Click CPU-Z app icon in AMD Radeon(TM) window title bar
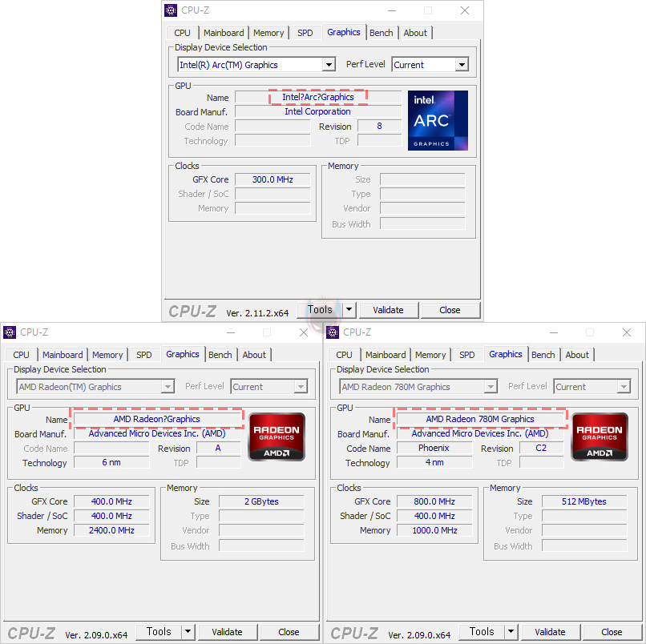This screenshot has height=644, width=646. tap(10, 332)
